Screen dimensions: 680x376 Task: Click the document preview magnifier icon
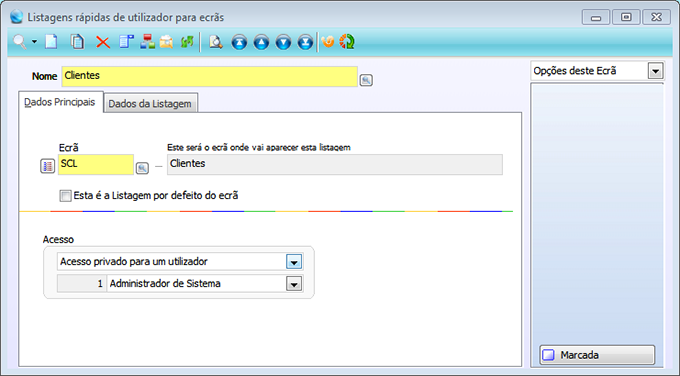(x=216, y=42)
